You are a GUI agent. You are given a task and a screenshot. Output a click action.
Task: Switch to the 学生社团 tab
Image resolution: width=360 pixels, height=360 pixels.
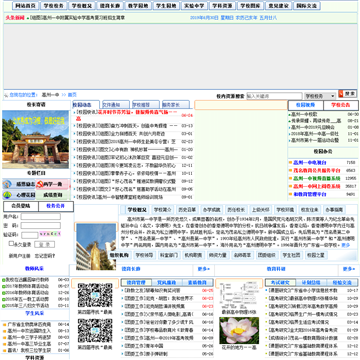tap(291, 255)
